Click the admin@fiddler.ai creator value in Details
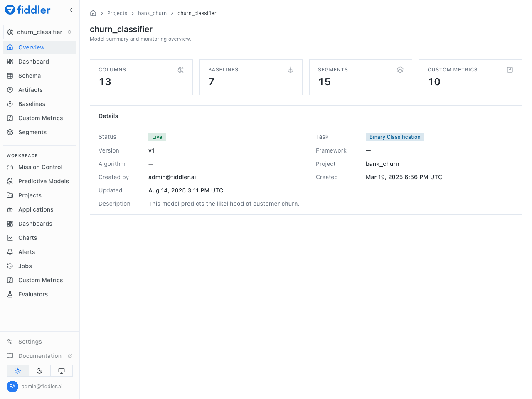Screen dimensions: 532x399 (172, 177)
